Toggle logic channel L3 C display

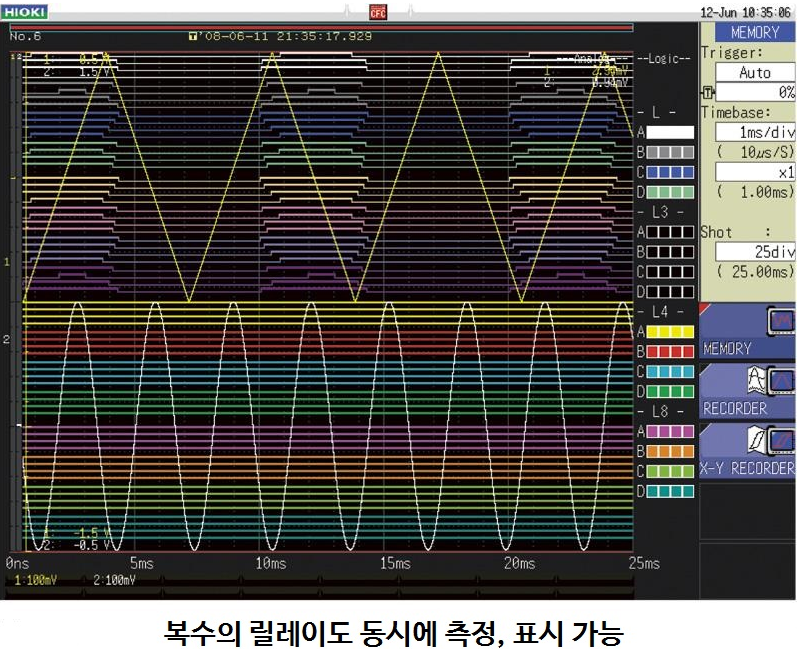(670, 272)
